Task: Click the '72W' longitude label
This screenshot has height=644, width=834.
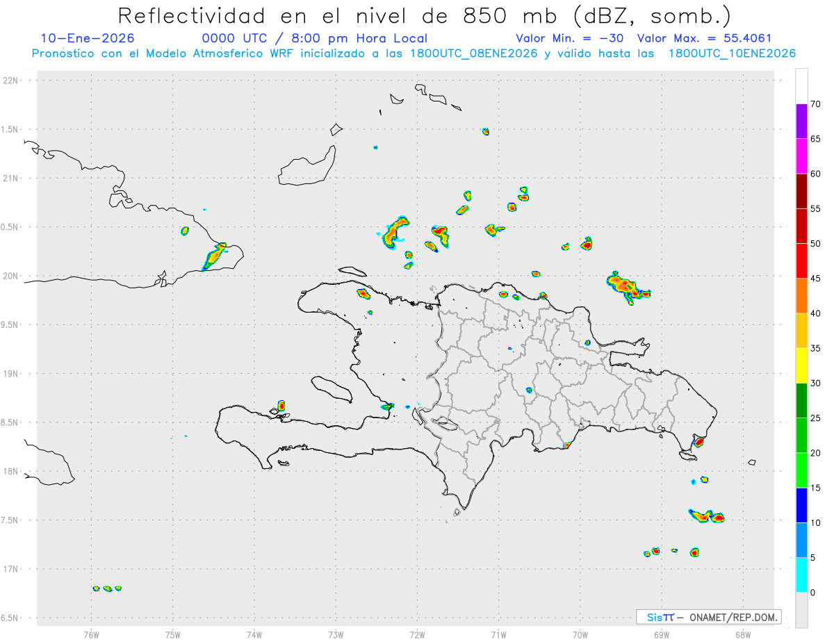Action: point(418,634)
